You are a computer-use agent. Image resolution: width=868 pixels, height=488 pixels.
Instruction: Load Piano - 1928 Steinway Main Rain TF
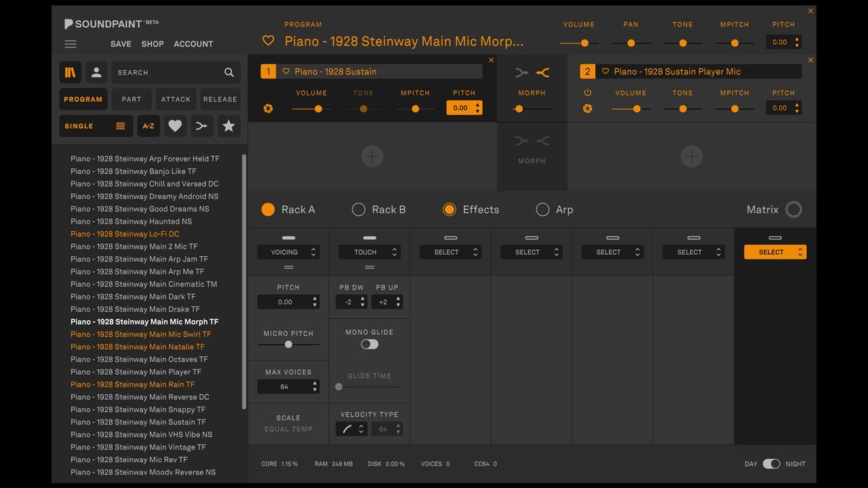tap(132, 384)
